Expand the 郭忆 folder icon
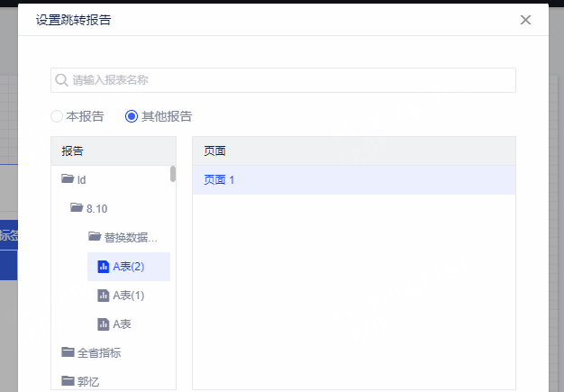 [68, 380]
